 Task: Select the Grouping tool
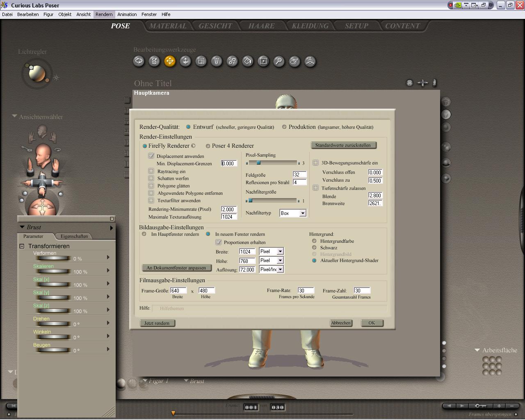coord(263,61)
